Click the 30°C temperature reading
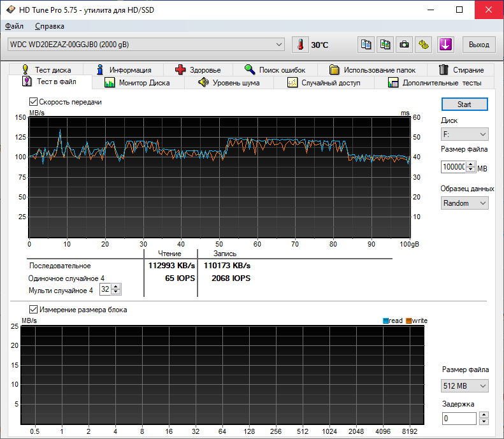Image resolution: width=504 pixels, height=439 pixels. pos(319,45)
